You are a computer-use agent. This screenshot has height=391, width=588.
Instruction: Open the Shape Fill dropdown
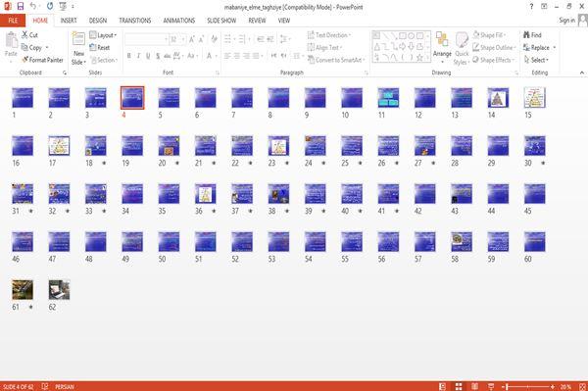pos(489,35)
